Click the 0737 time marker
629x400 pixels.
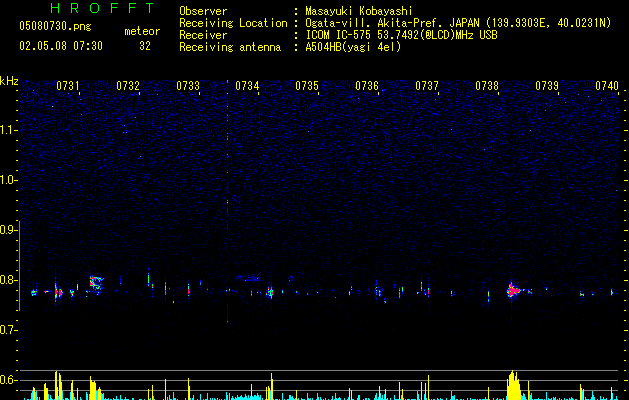click(427, 86)
